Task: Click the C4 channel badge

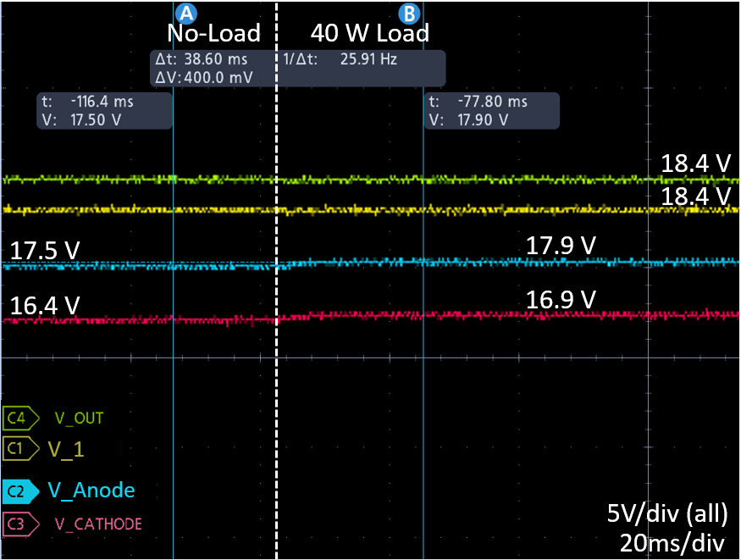Action: click(20, 418)
